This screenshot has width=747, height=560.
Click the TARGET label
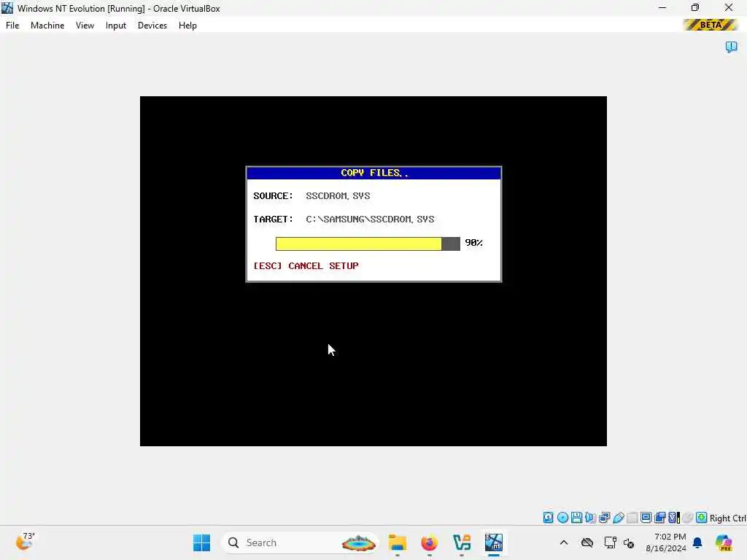[x=273, y=219]
